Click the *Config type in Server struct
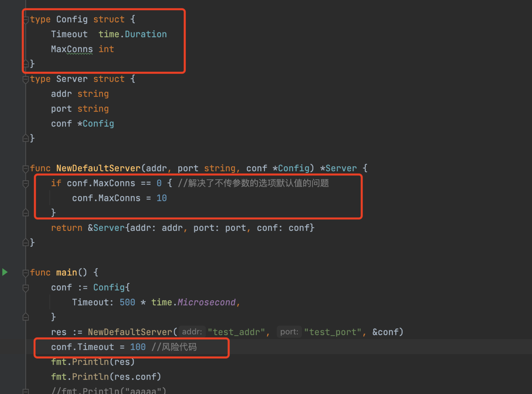Viewport: 532px width, 394px height. tap(96, 124)
